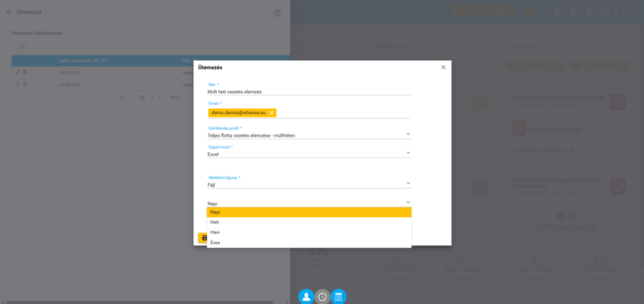Click edit pencil for row 31151418
The height and width of the screenshot is (304, 644).
pos(17,72)
